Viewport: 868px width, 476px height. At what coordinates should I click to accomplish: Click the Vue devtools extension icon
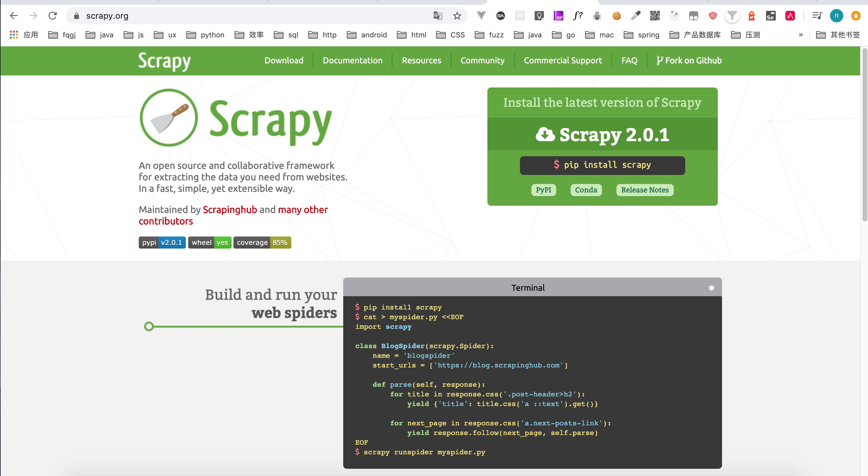click(x=481, y=16)
